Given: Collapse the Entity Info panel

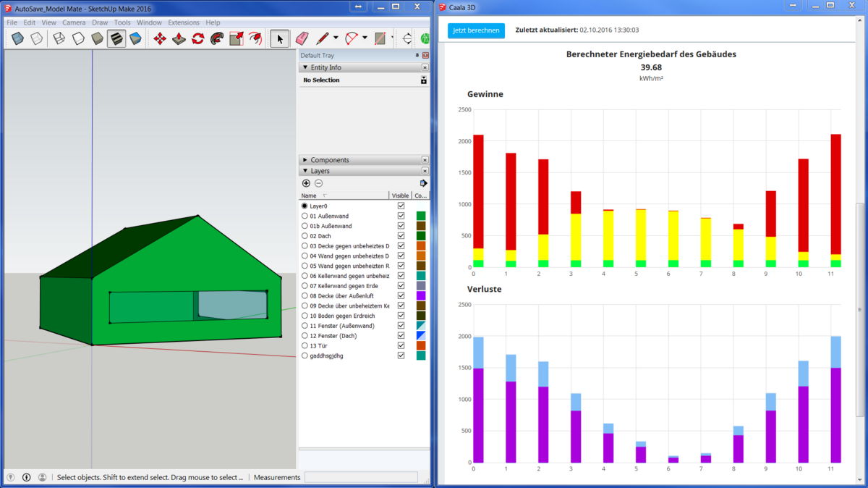Looking at the screenshot, I should coord(305,67).
